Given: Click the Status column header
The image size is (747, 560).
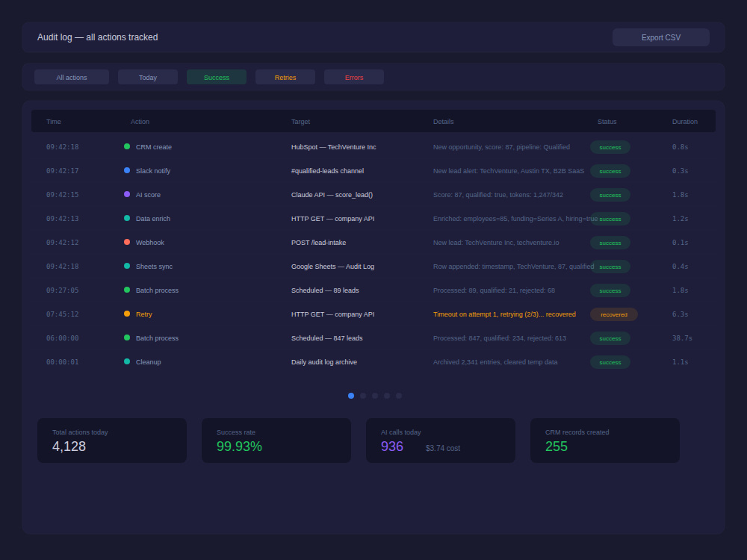Looking at the screenshot, I should 607,122.
